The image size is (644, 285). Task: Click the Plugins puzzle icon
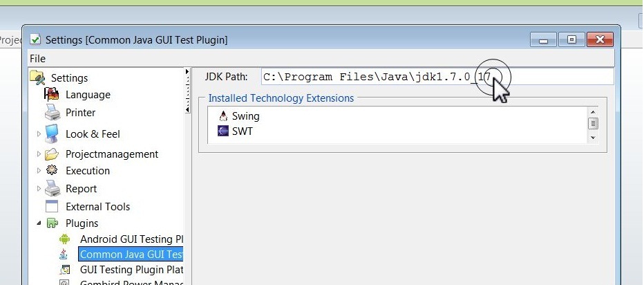tap(53, 223)
